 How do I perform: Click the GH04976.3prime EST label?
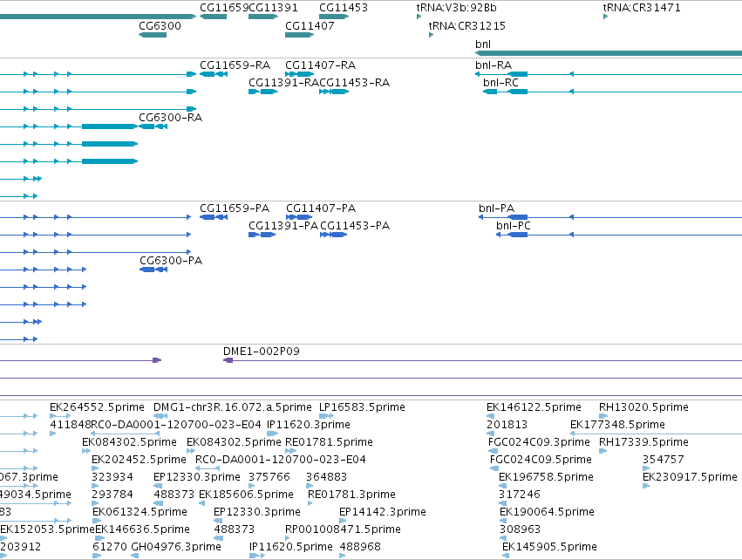click(176, 547)
